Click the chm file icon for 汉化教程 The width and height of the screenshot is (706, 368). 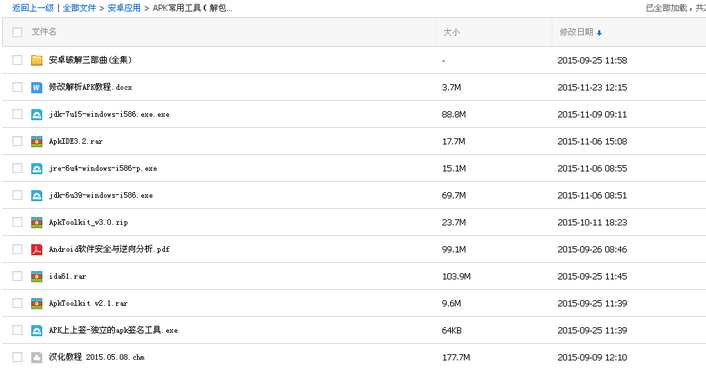[x=36, y=357]
